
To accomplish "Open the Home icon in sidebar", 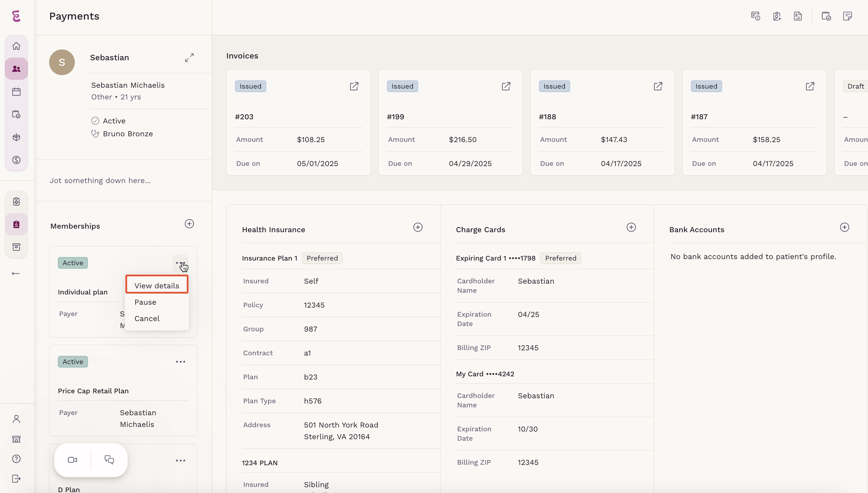I will coord(16,46).
